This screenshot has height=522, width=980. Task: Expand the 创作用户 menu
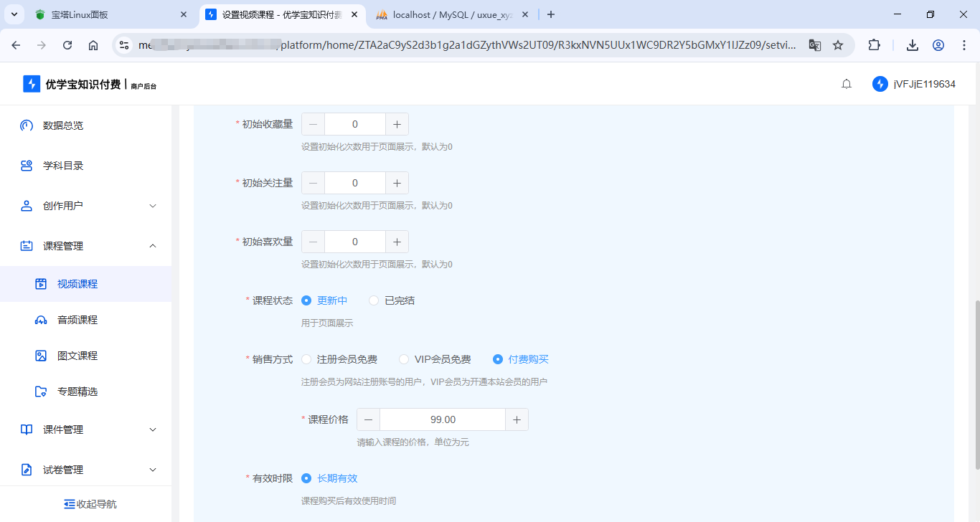(x=62, y=205)
